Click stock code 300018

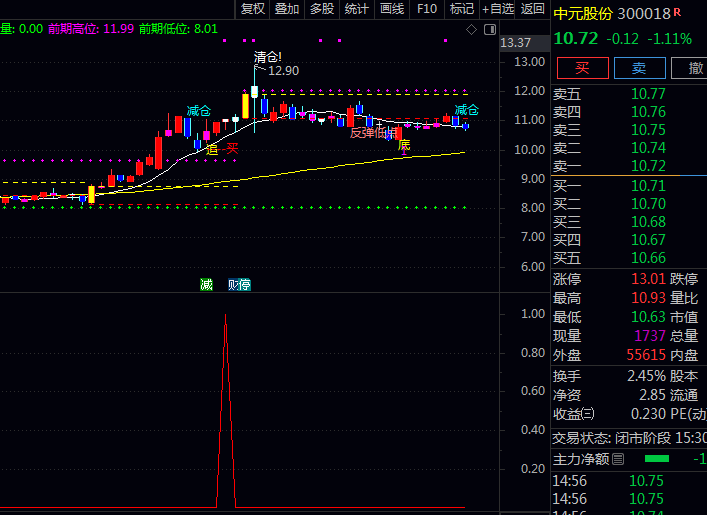pyautogui.click(x=644, y=14)
